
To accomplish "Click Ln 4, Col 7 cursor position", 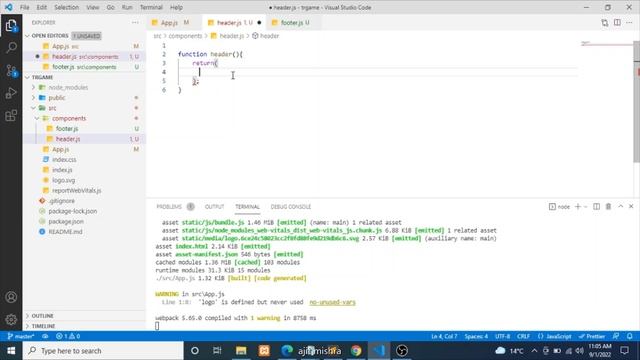I will [x=444, y=336].
